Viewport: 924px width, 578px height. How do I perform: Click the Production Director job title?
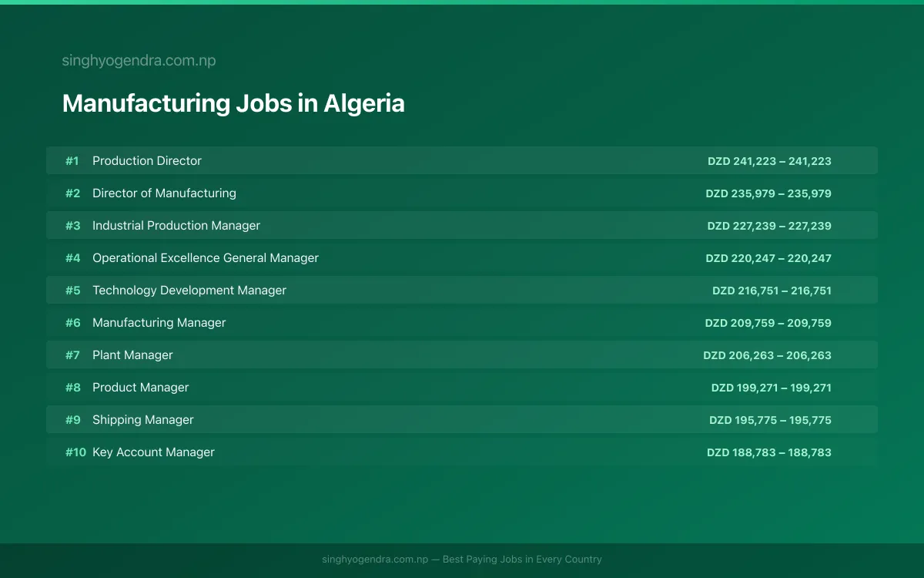click(x=147, y=161)
